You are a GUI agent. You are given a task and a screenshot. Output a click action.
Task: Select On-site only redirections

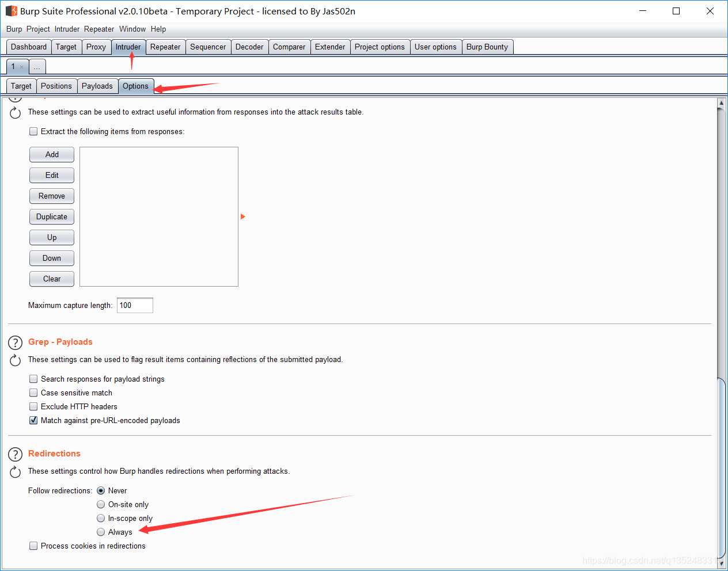(x=101, y=504)
